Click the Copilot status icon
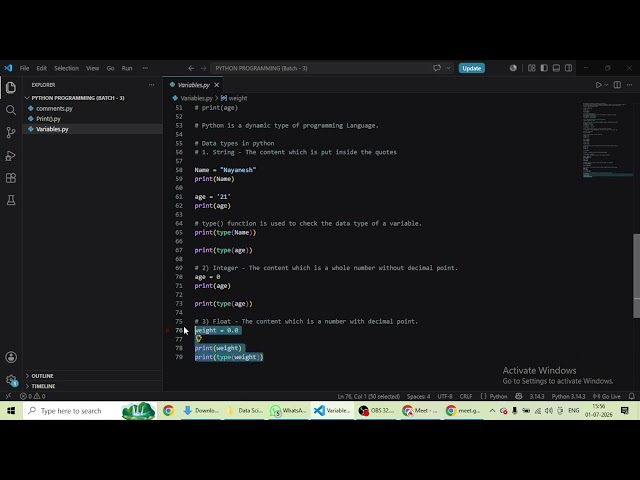 [x=519, y=396]
